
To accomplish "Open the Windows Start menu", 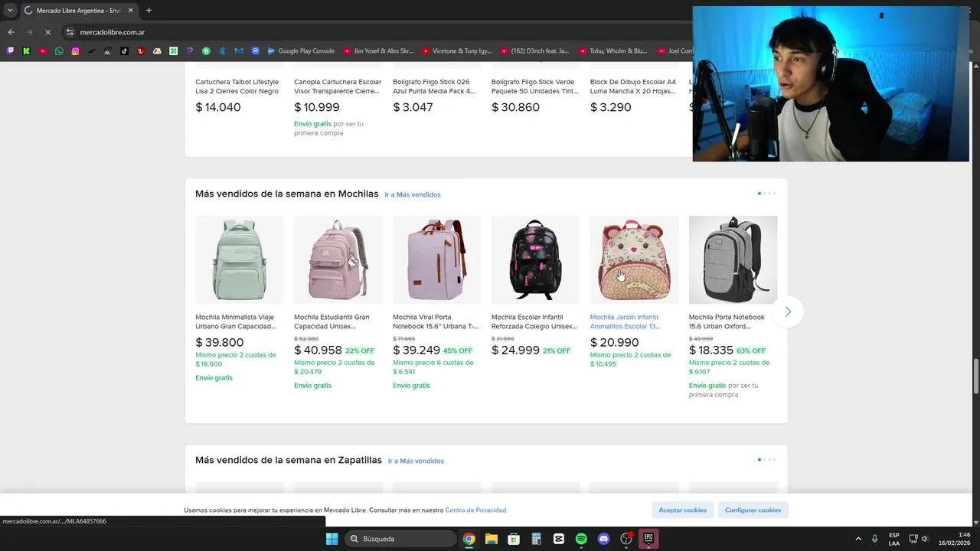I will click(332, 539).
